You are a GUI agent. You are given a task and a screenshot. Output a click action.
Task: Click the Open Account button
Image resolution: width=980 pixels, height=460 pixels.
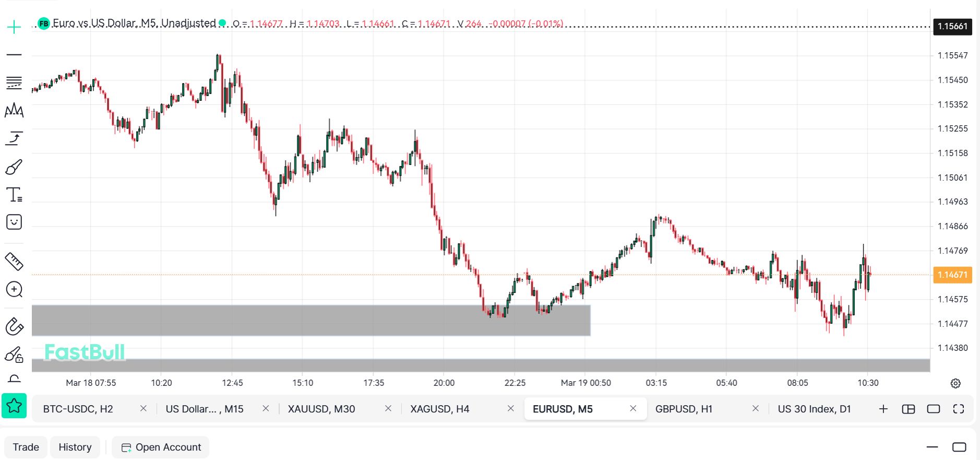click(x=161, y=447)
